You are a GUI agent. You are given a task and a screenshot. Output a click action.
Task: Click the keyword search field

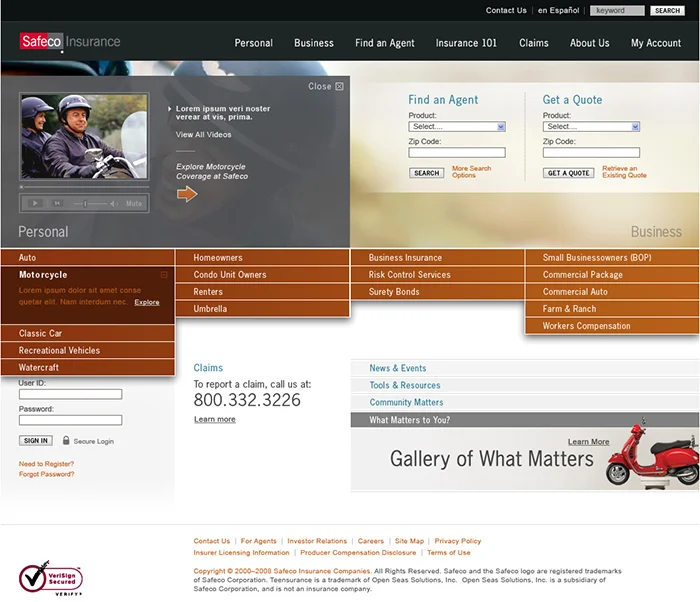click(617, 10)
